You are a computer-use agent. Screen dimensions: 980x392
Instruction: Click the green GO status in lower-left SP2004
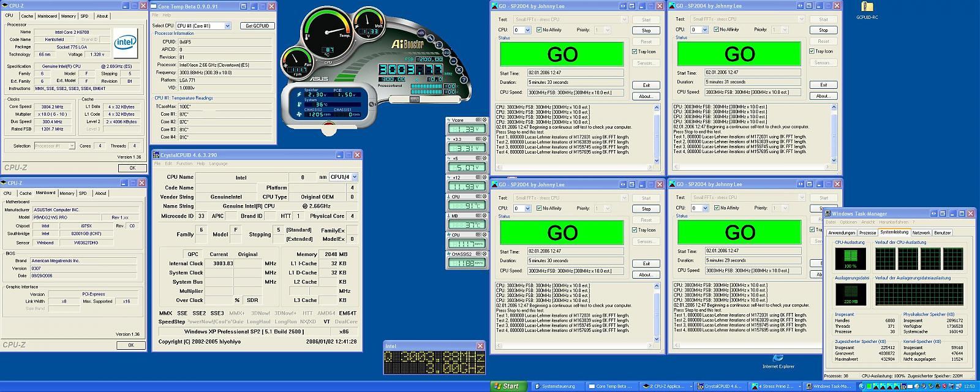tap(562, 233)
